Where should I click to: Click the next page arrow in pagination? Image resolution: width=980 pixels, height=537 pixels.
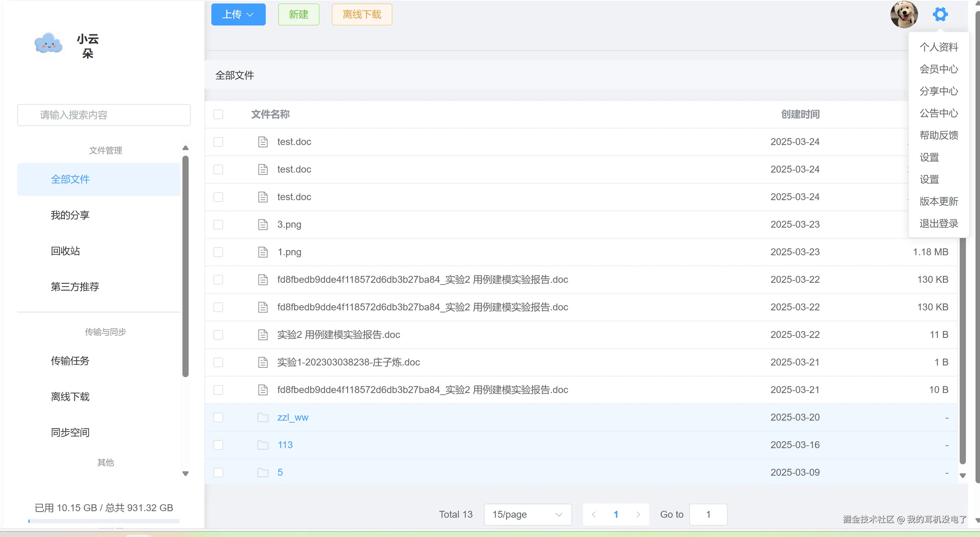(x=638, y=515)
